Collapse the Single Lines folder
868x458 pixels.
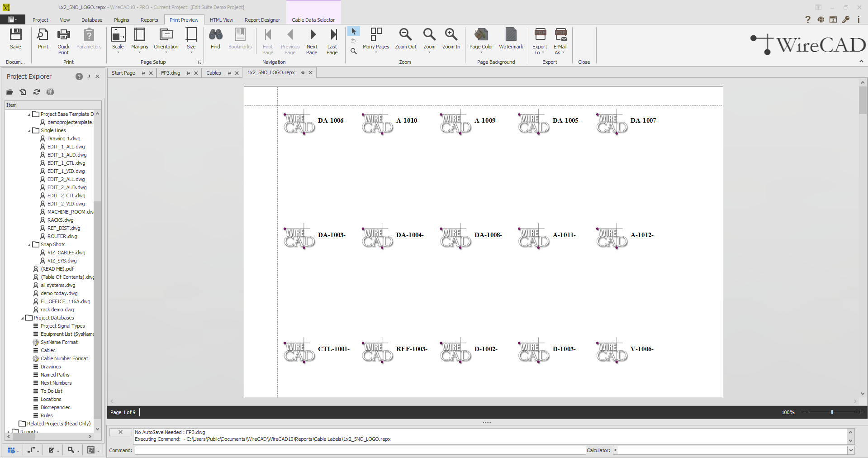[x=29, y=131]
